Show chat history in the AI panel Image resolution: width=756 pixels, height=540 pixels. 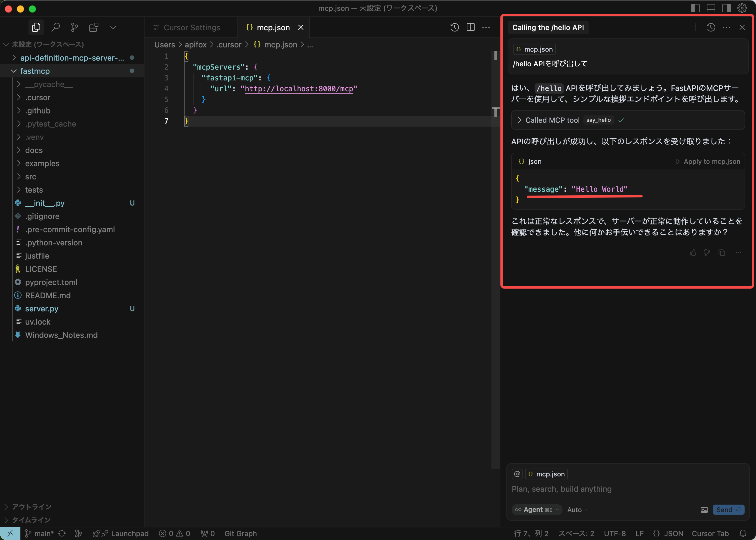[711, 27]
